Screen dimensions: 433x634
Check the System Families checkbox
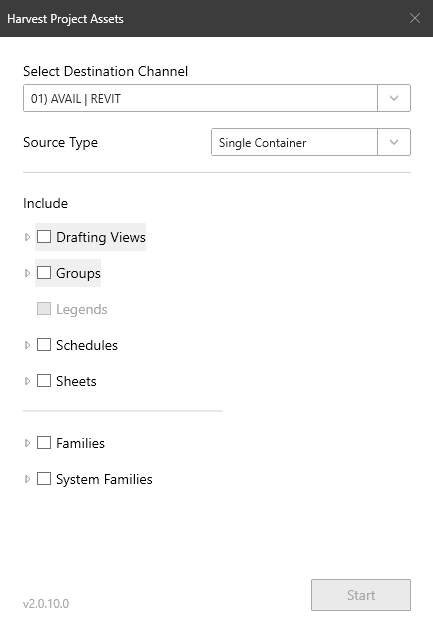[x=44, y=478]
